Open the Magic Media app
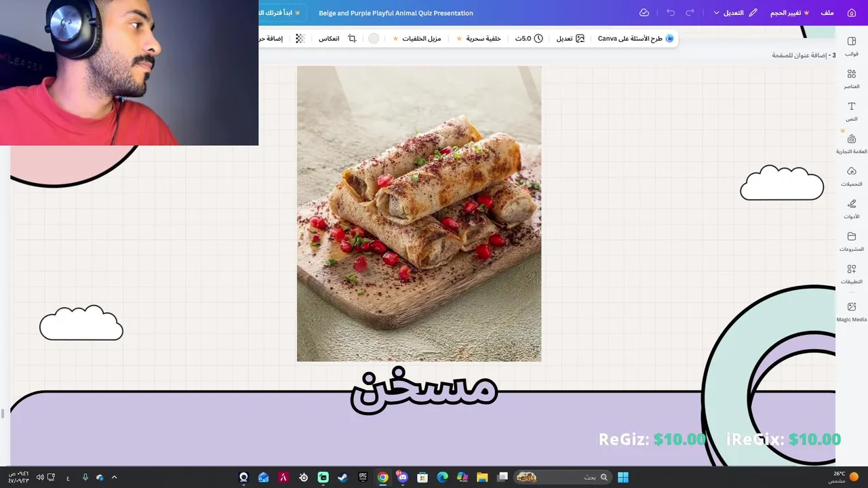The width and height of the screenshot is (868, 488). click(x=852, y=312)
